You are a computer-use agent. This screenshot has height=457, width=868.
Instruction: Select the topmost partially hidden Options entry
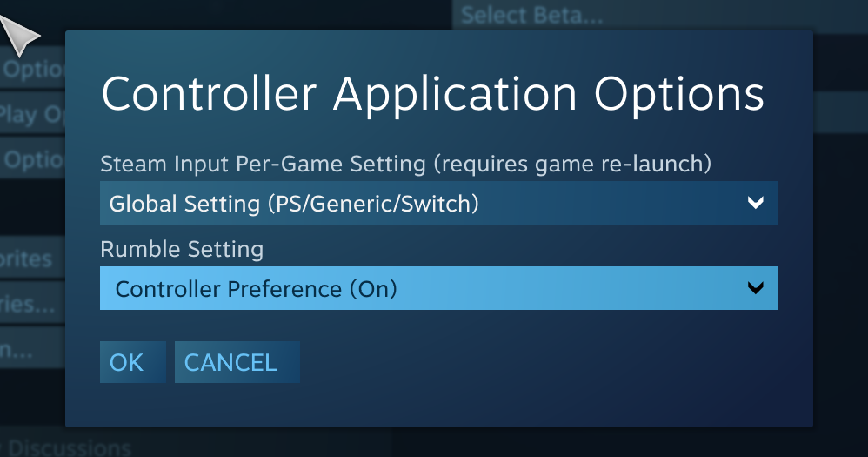[33, 70]
